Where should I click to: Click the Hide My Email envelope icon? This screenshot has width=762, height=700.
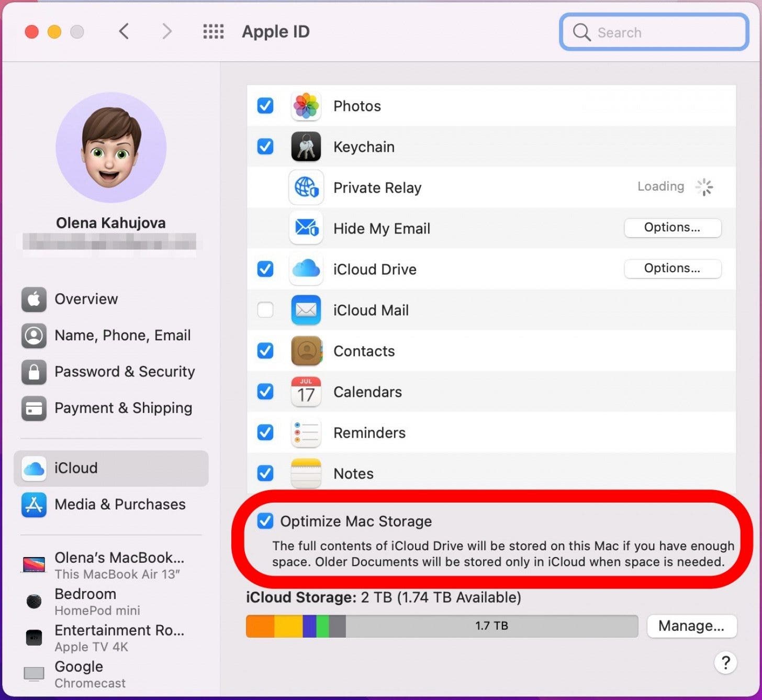[x=306, y=228]
